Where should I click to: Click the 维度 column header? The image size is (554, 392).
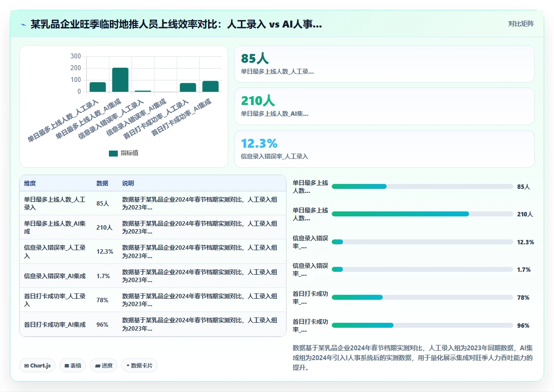coord(30,183)
